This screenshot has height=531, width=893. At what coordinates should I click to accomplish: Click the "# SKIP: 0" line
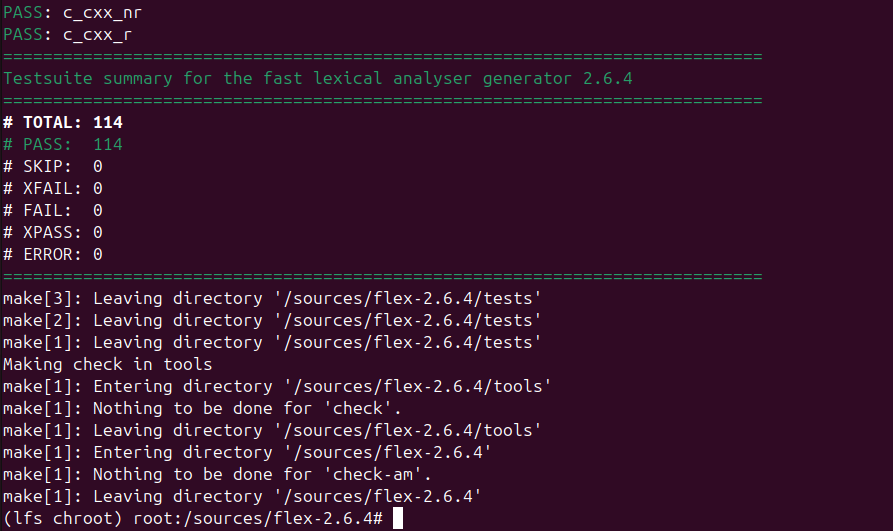point(53,166)
